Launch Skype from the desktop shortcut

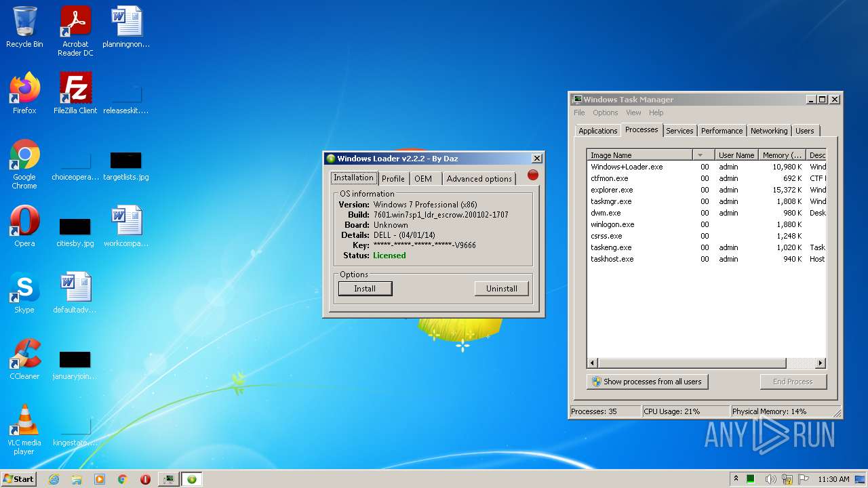point(24,293)
